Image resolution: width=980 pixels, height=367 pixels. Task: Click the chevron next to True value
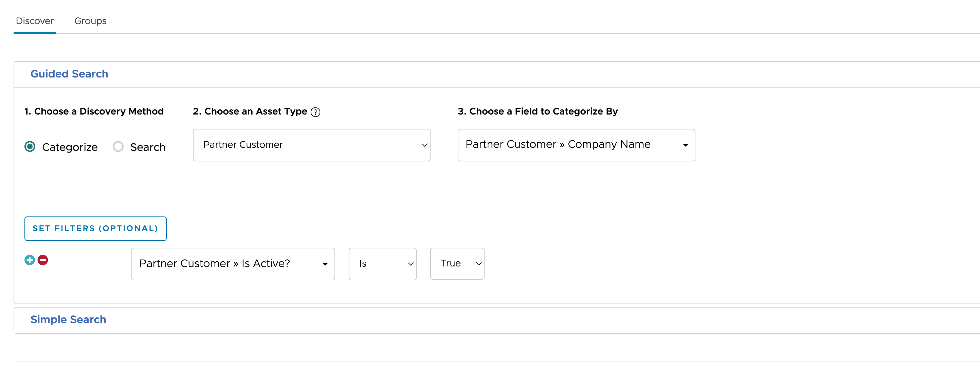pos(478,263)
